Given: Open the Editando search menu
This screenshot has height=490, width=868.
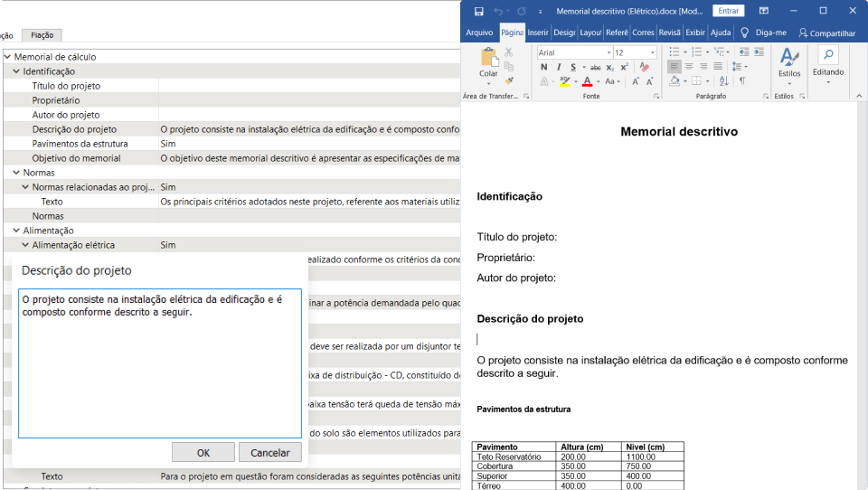Looking at the screenshot, I should [828, 65].
